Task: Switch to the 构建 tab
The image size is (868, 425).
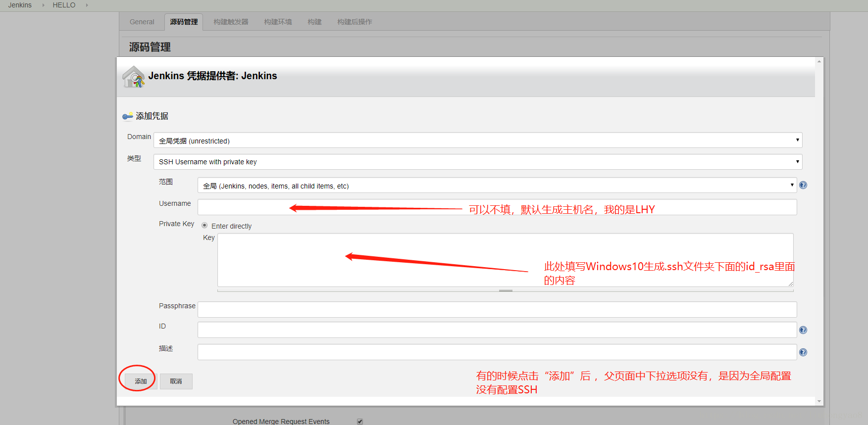Action: pos(314,22)
